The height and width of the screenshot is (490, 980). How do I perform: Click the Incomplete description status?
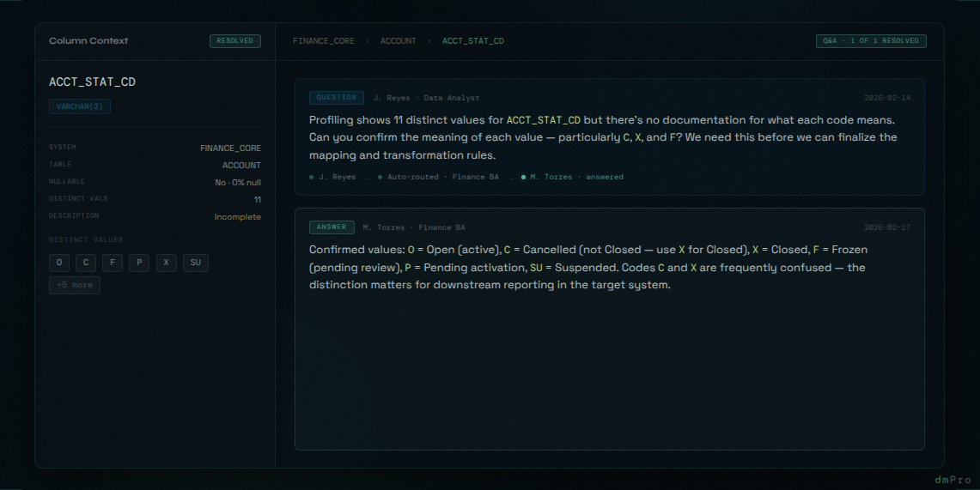(x=237, y=216)
